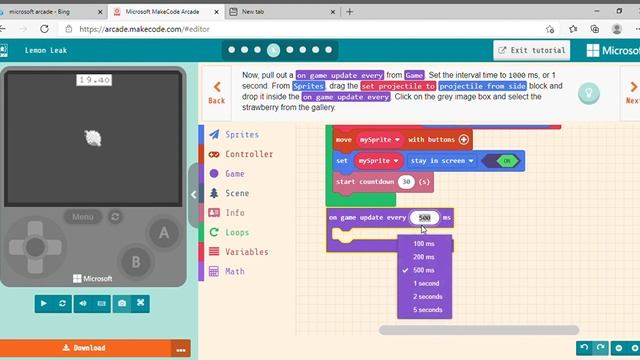Jump to last tutorial step dot
The width and height of the screenshot is (640, 360).
tap(329, 50)
